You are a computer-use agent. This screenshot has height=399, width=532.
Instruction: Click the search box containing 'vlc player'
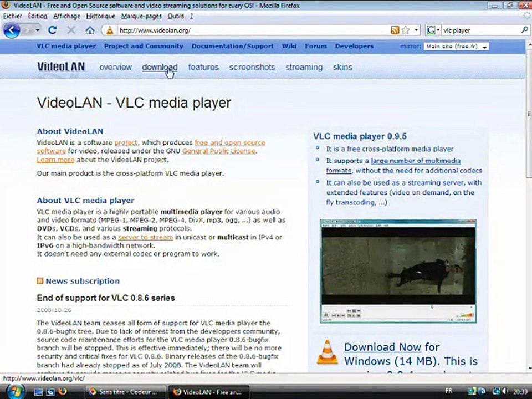pos(480,30)
